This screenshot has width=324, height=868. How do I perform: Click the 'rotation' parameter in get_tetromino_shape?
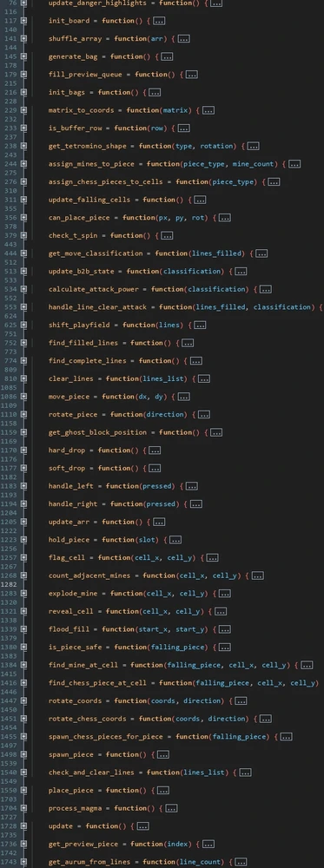point(216,146)
